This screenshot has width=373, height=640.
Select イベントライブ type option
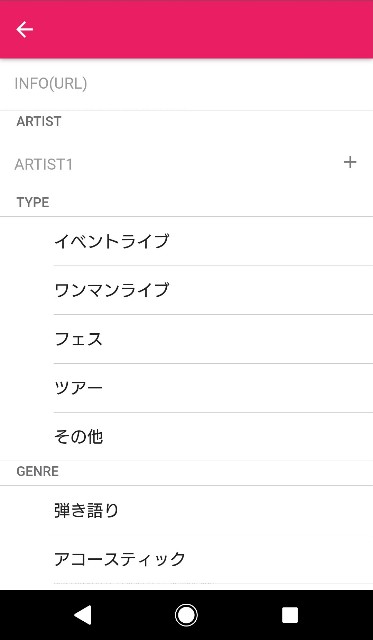pos(186,241)
